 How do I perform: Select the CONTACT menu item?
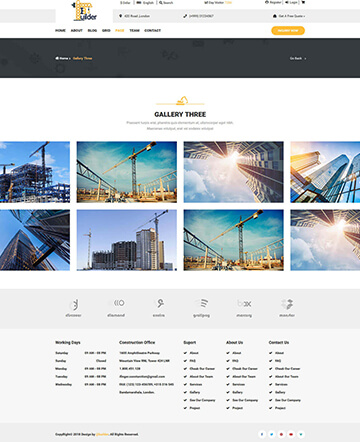point(153,30)
